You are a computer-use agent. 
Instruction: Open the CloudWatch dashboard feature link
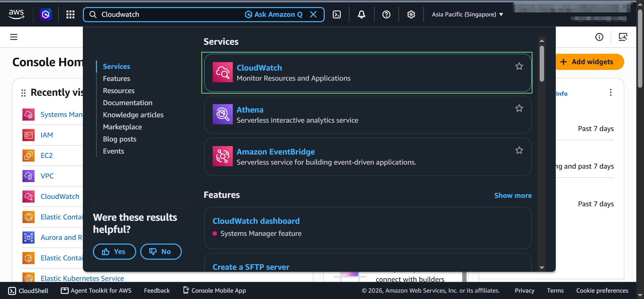click(256, 221)
